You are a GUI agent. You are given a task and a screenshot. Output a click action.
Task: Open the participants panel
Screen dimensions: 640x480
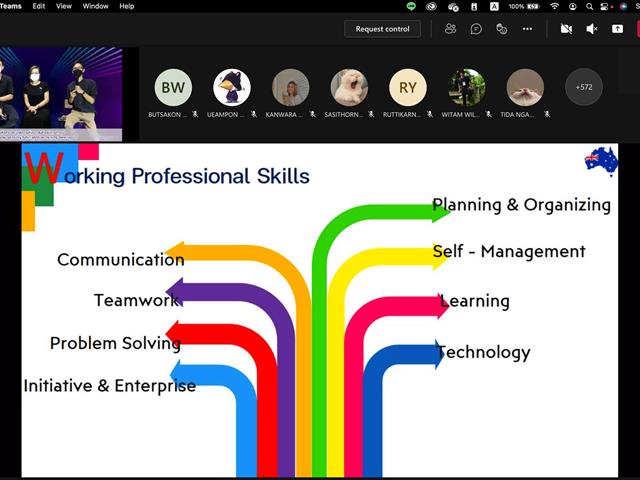click(x=450, y=29)
